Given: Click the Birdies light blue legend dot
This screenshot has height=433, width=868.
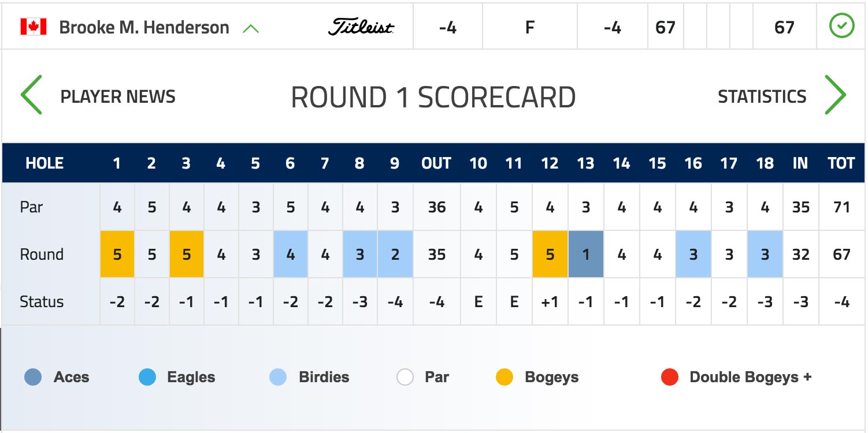Looking at the screenshot, I should click(278, 378).
